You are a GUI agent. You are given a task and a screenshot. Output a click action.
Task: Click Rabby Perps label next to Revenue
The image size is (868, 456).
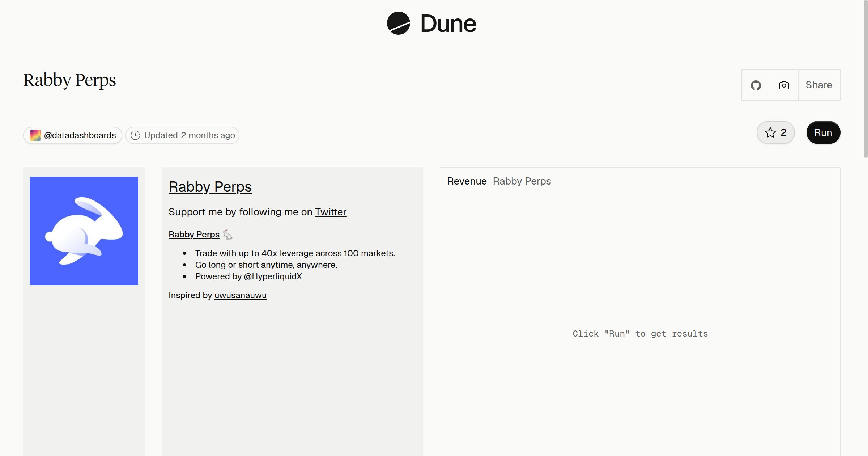click(522, 181)
